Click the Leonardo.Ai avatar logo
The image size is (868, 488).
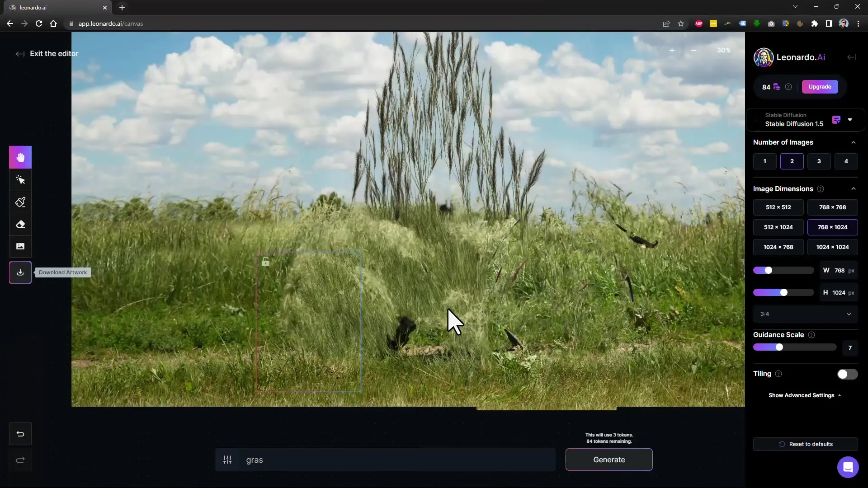(x=763, y=57)
